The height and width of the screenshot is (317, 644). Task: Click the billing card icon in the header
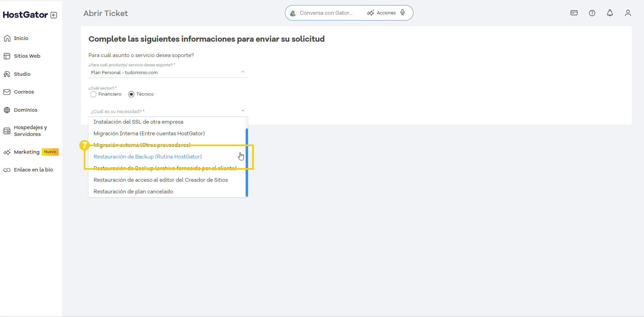point(574,13)
